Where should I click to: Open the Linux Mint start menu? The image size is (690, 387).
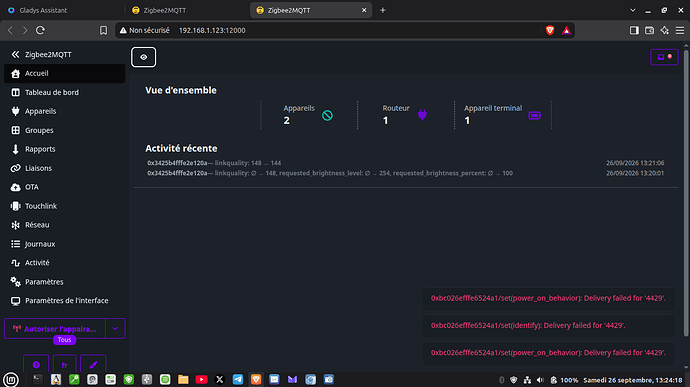[x=11, y=379]
